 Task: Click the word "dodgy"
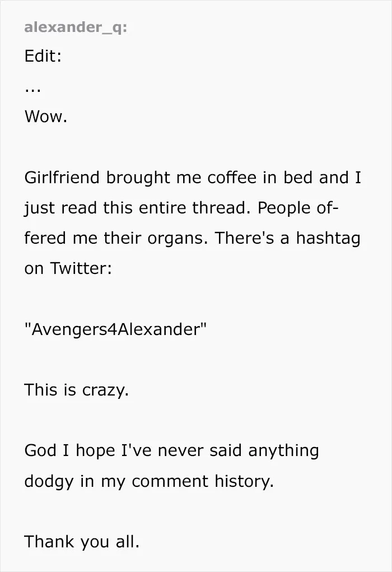point(49,482)
